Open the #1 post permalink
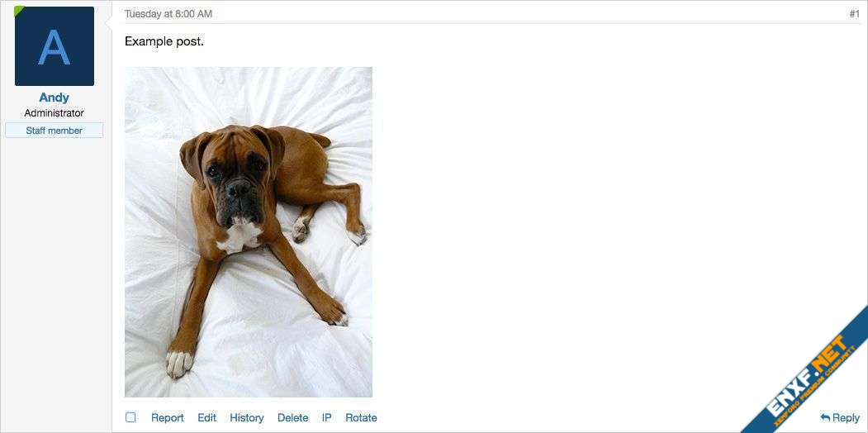This screenshot has height=433, width=868. pyautogui.click(x=854, y=14)
